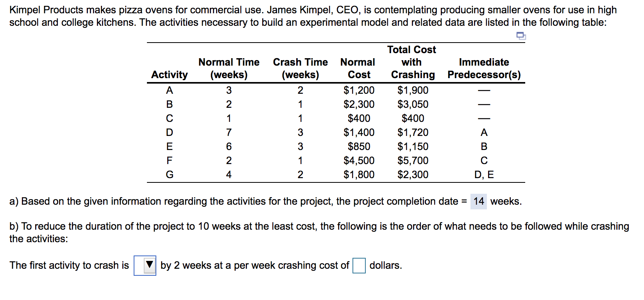Click activity G row label
The height and width of the screenshot is (300, 644).
pos(170,175)
